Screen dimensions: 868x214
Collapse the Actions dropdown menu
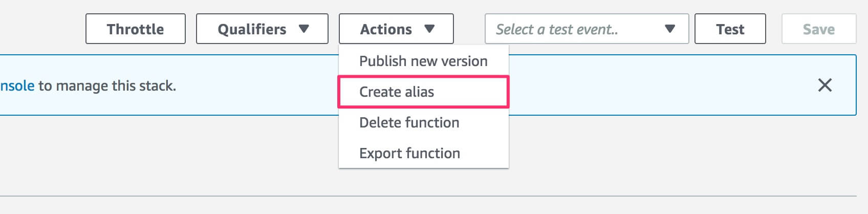pyautogui.click(x=396, y=29)
